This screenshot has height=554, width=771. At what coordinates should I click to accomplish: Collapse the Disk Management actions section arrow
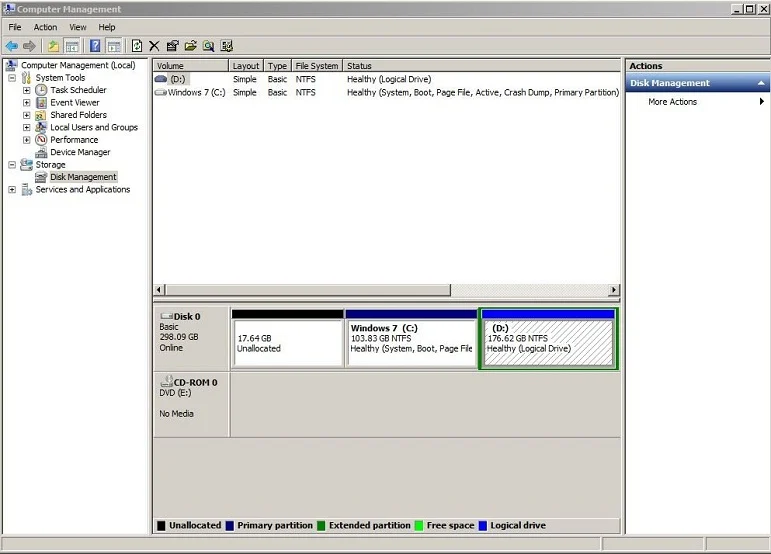pos(761,83)
